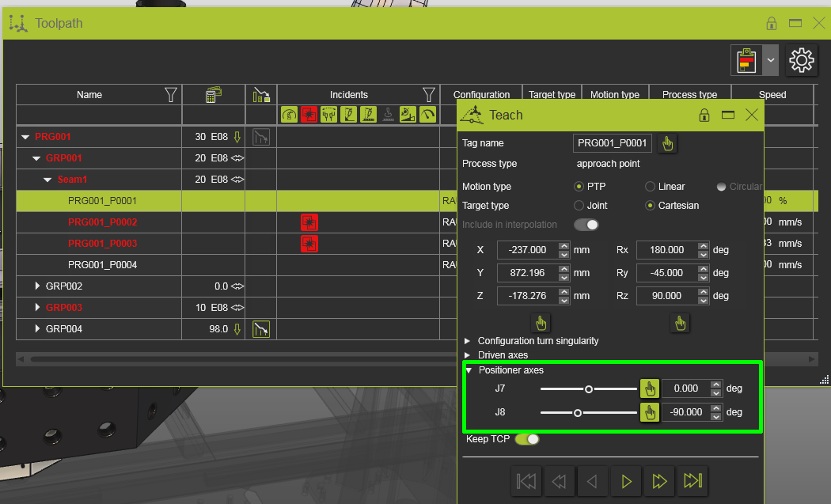Select the Linear motion type radio button
This screenshot has height=504, width=831.
pos(651,187)
